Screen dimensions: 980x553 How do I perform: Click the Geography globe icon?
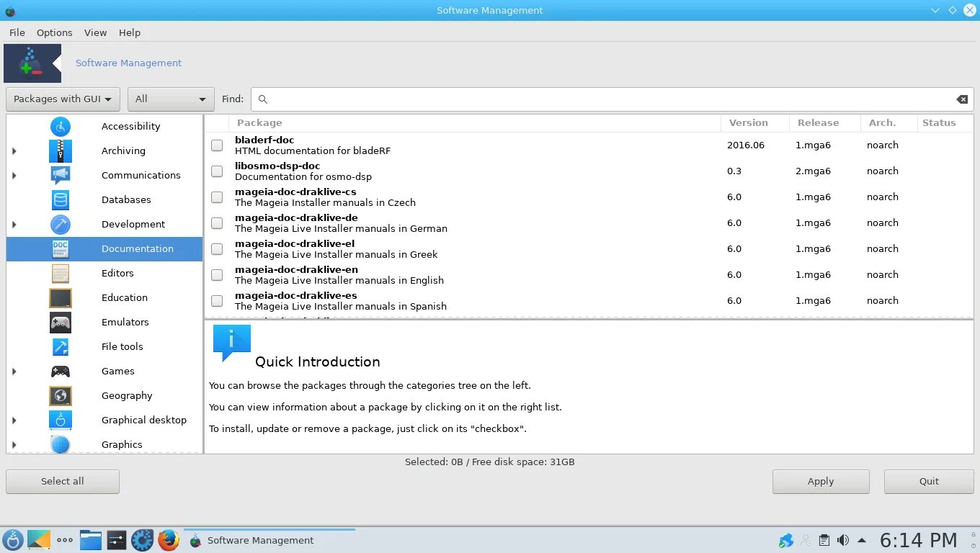click(61, 395)
